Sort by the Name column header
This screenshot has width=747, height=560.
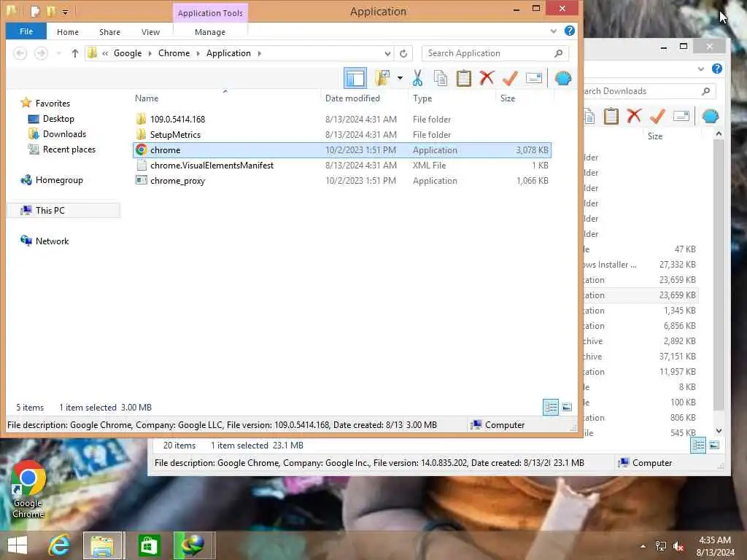146,98
